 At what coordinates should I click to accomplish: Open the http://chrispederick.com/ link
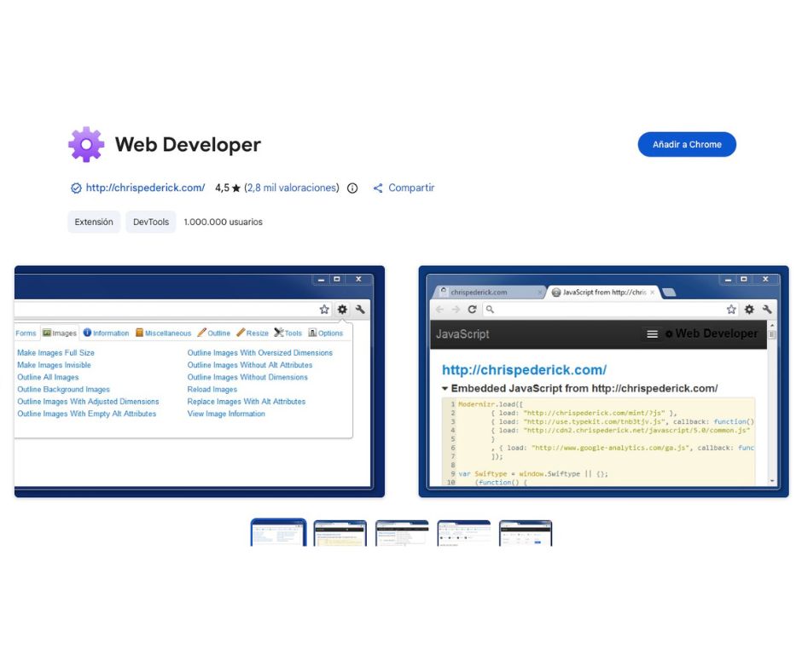143,188
